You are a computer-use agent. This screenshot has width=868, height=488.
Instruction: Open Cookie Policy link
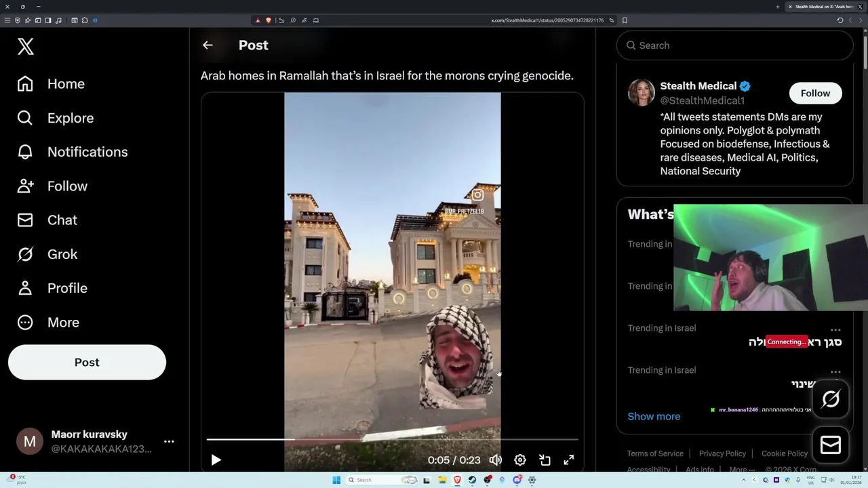click(x=785, y=453)
